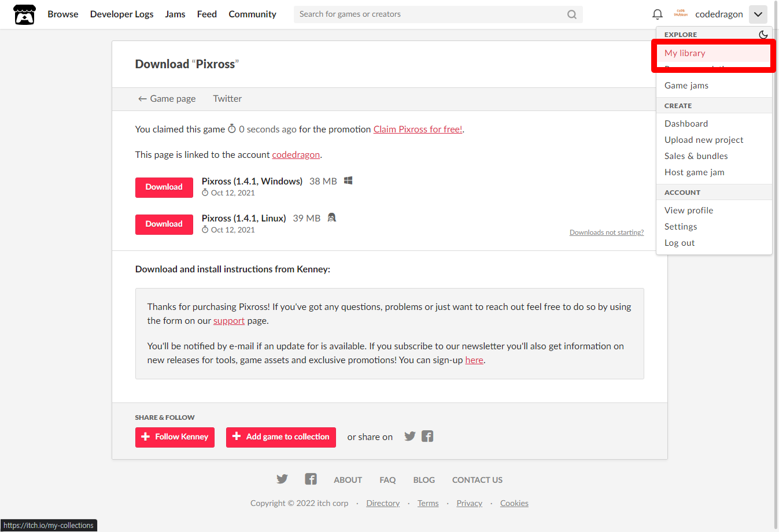Image resolution: width=779 pixels, height=532 pixels.
Task: Open Sales & bundles entry
Action: pos(714,156)
